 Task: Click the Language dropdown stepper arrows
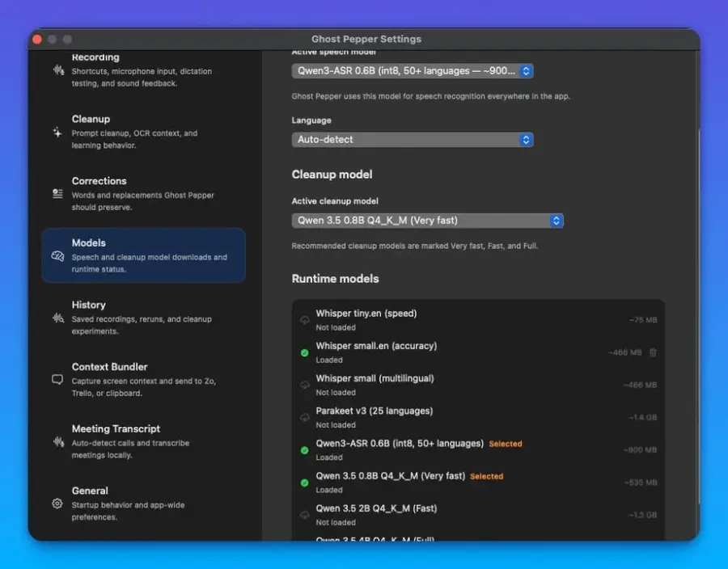tap(526, 140)
